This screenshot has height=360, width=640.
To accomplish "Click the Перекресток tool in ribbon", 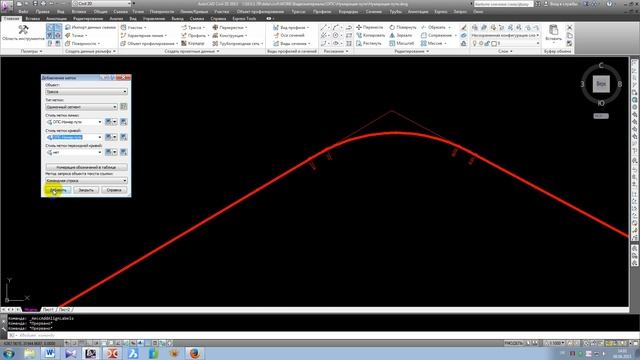I will tap(230, 27).
